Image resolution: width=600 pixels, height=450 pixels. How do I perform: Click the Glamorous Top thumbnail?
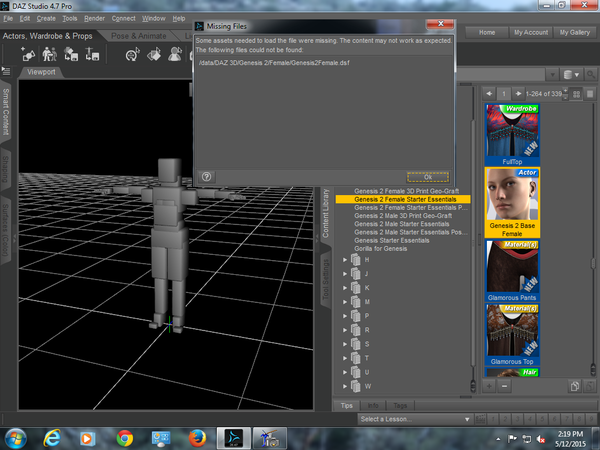click(x=512, y=334)
